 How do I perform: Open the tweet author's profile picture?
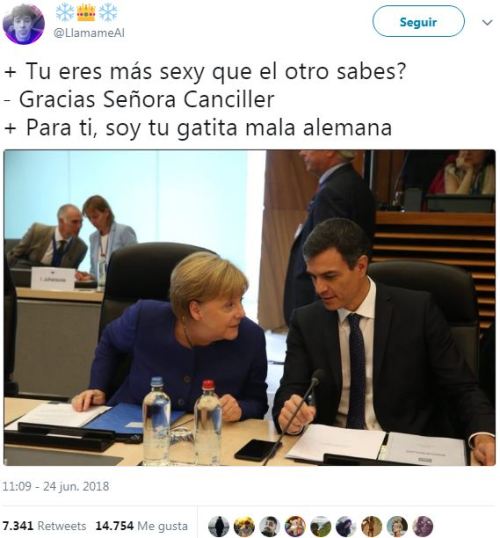[23, 23]
